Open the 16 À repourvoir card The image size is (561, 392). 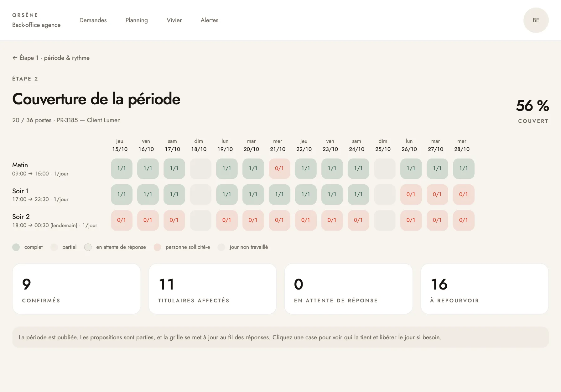click(x=485, y=289)
